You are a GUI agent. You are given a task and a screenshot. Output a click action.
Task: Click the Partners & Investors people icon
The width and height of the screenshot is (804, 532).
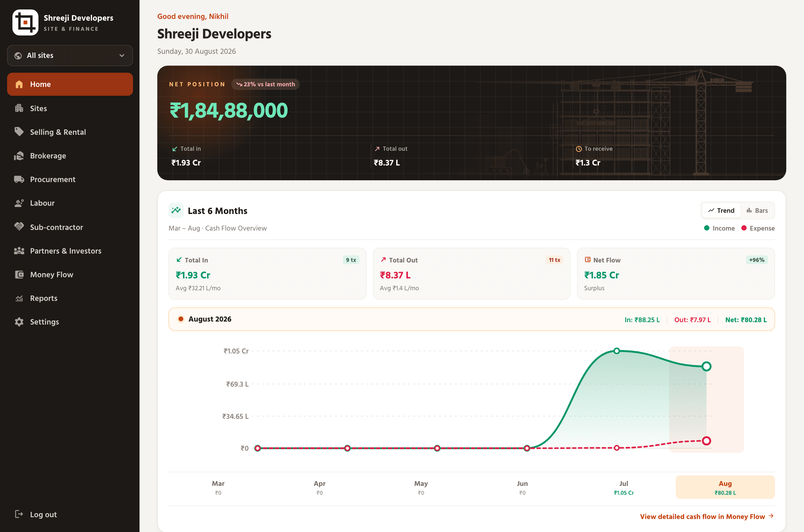click(19, 251)
